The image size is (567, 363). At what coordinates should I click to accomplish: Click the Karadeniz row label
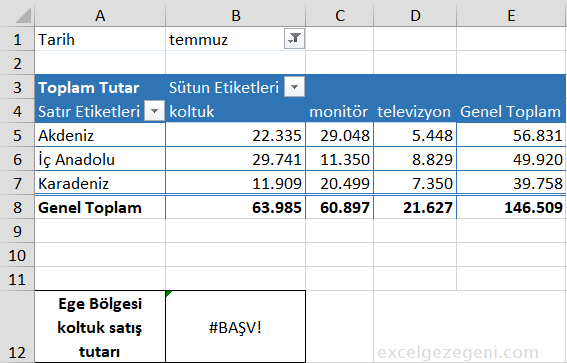pyautogui.click(x=100, y=183)
